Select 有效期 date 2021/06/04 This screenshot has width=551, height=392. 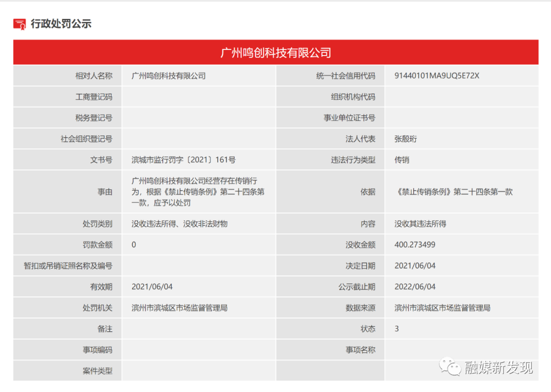(x=152, y=287)
